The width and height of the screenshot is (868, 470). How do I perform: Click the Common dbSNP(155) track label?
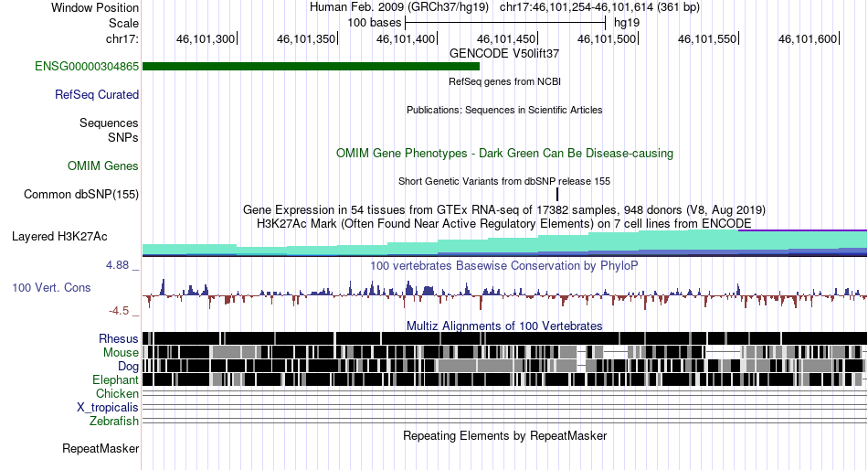click(x=81, y=195)
